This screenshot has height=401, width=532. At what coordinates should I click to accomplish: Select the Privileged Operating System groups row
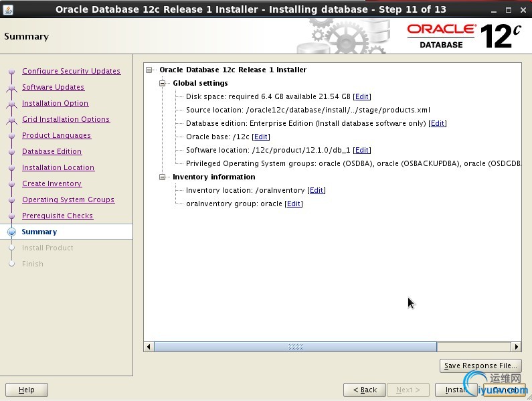353,163
